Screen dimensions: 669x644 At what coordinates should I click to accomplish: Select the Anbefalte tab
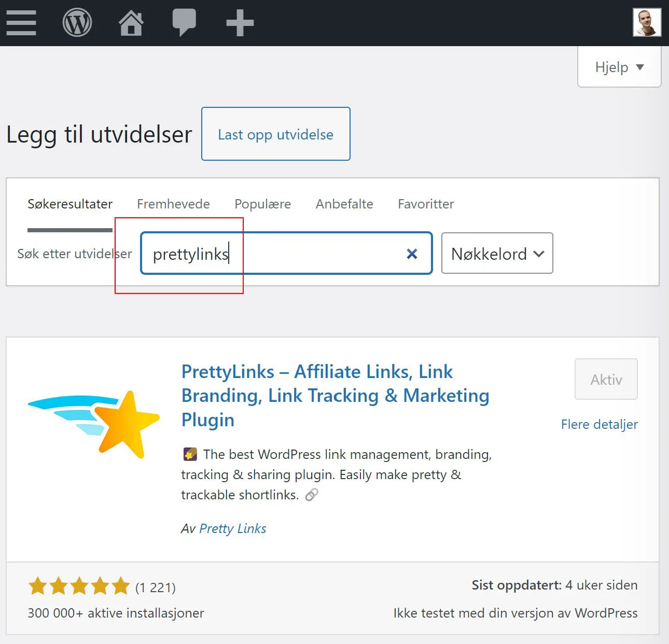[x=344, y=204]
